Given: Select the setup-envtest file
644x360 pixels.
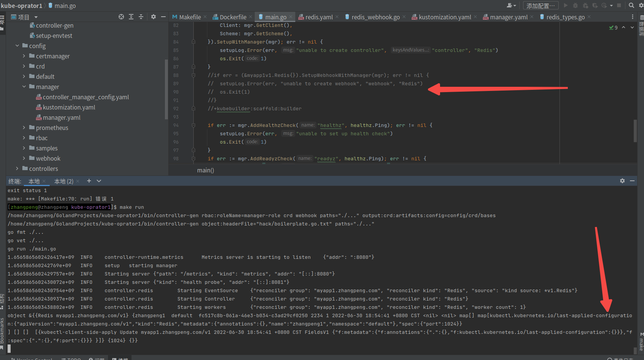Looking at the screenshot, I should pos(51,36).
